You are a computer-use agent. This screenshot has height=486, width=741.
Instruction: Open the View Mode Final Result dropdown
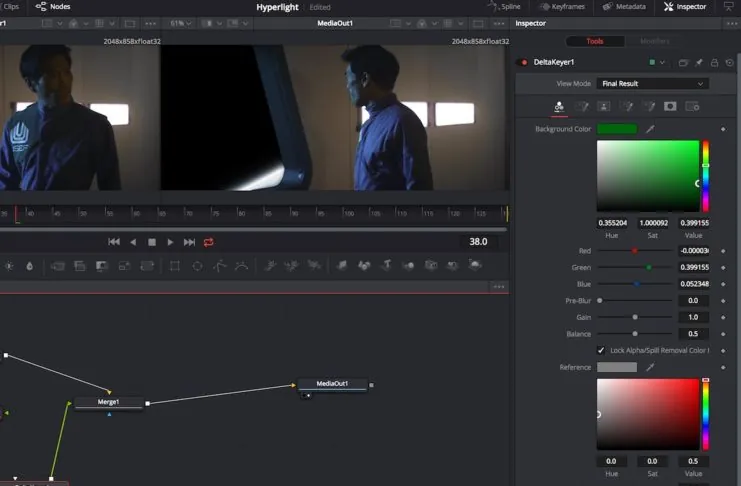point(653,84)
